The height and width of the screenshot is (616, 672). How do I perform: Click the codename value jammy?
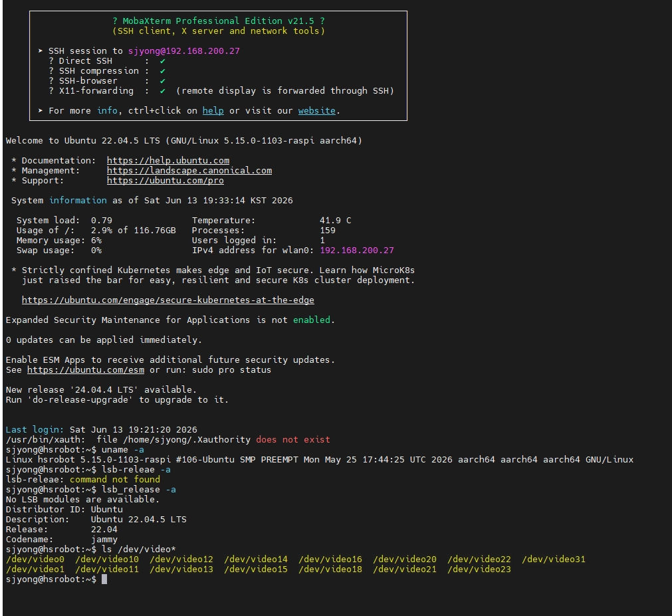coord(104,540)
